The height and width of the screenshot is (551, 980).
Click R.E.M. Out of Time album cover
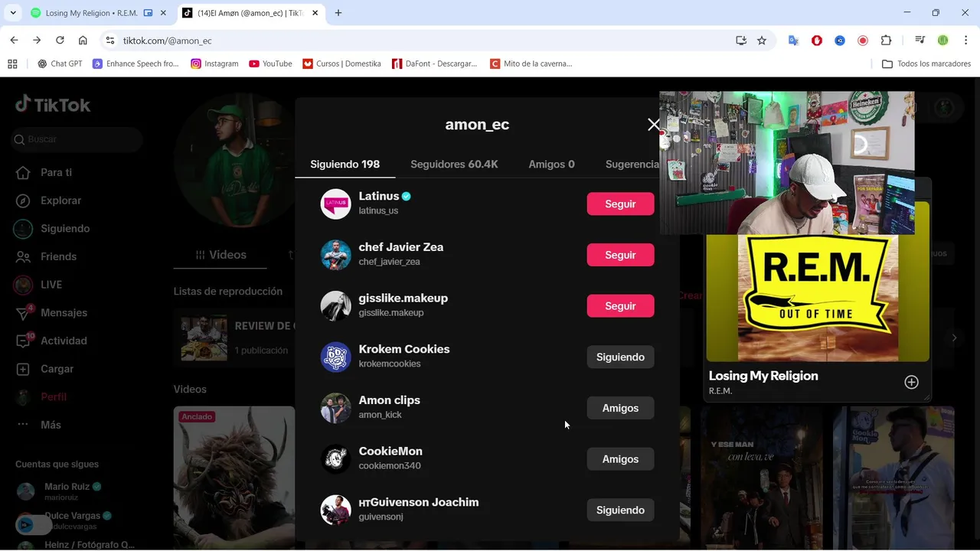click(x=818, y=298)
